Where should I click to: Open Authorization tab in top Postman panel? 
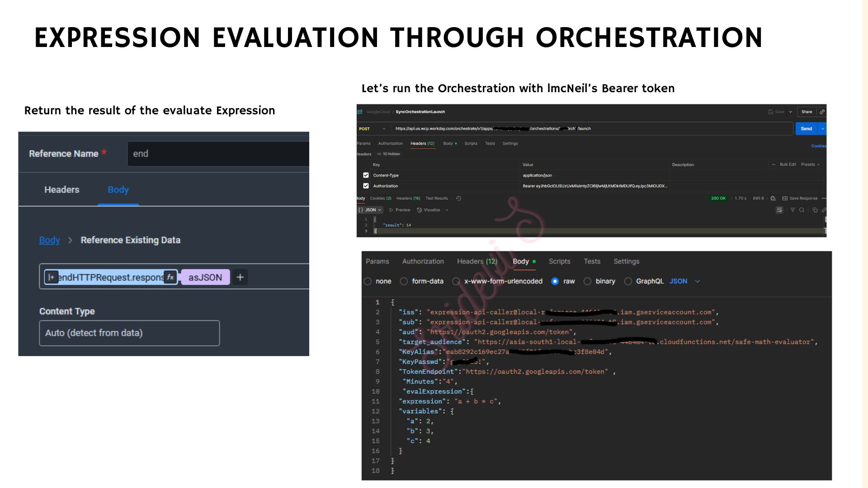(390, 143)
